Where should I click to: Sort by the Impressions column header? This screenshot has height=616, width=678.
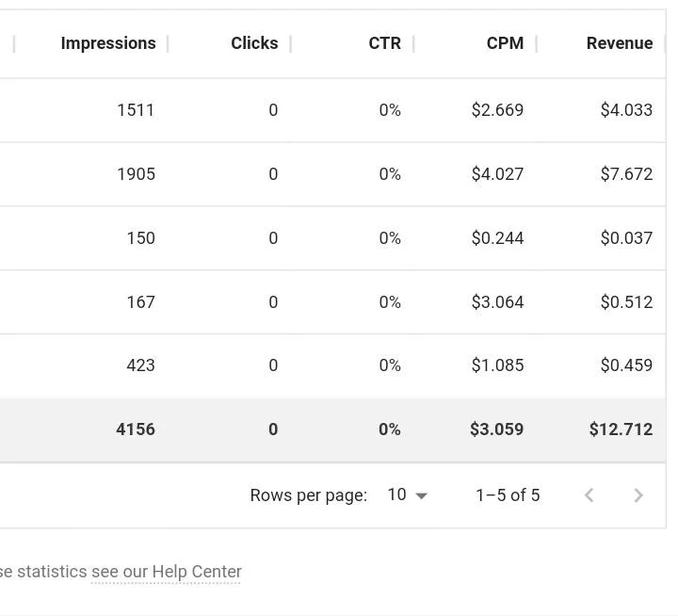click(x=108, y=43)
